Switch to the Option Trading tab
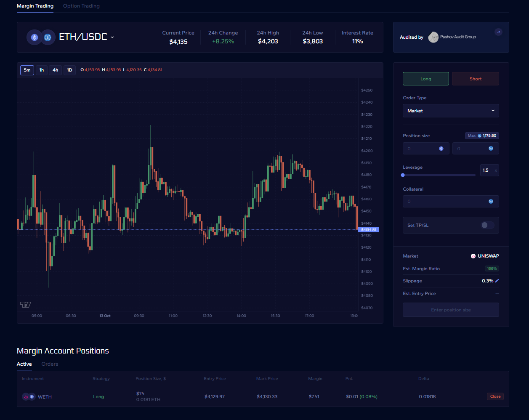The width and height of the screenshot is (529, 420). point(81,6)
